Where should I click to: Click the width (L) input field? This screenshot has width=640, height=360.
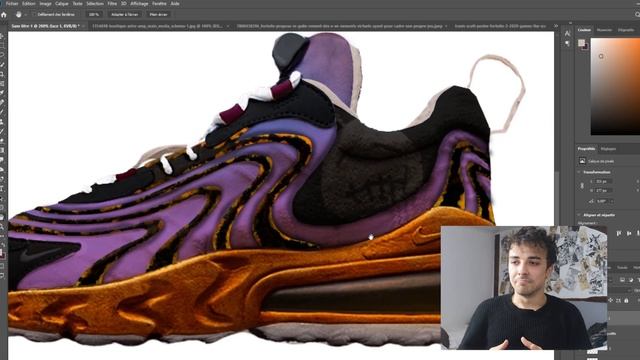coord(604,181)
